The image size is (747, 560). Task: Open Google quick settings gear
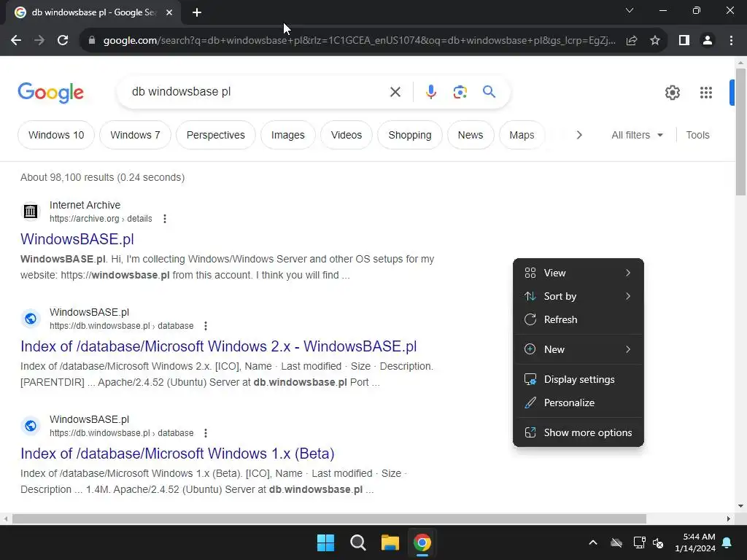pos(672,93)
